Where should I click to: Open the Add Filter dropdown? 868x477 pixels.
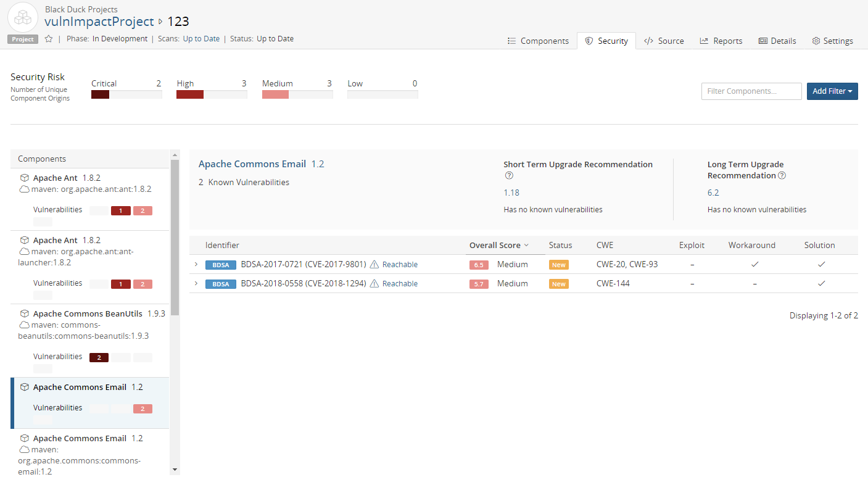pos(832,91)
